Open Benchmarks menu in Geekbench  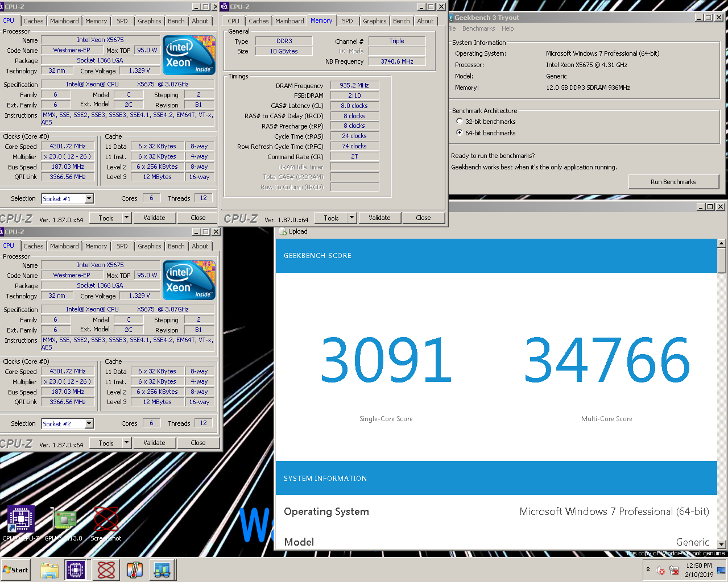pos(478,28)
